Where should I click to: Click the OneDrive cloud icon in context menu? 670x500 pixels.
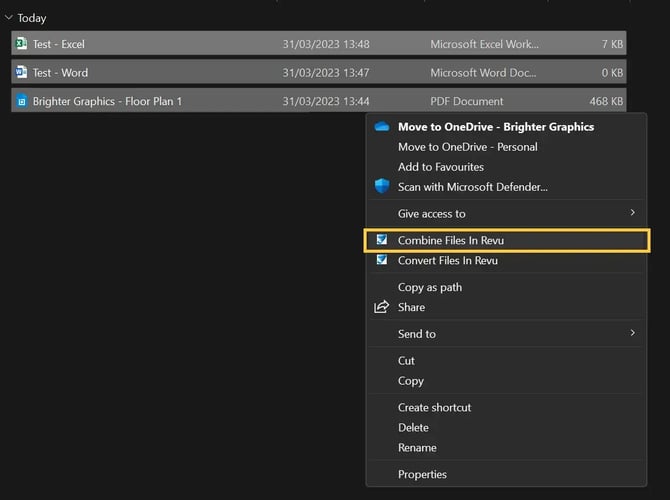click(382, 127)
